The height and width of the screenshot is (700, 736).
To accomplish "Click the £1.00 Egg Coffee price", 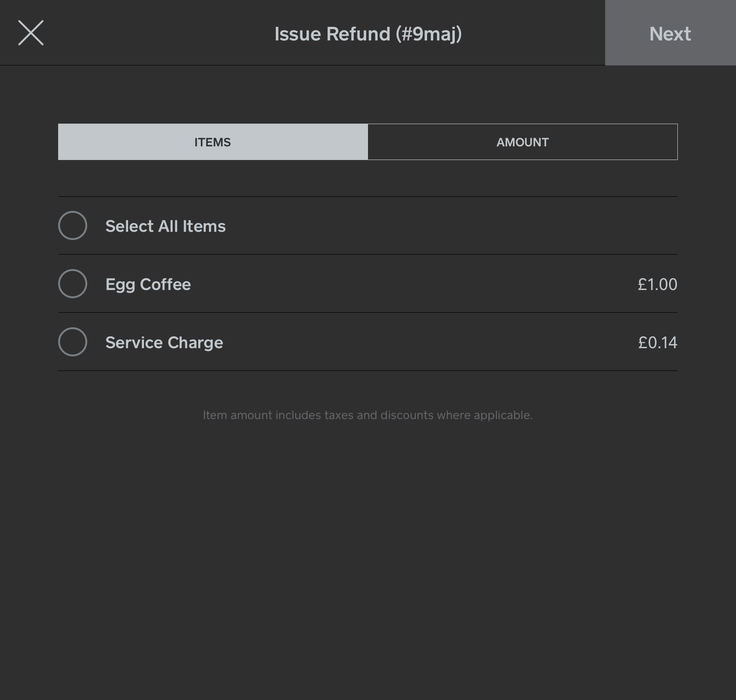I will coord(657,285).
